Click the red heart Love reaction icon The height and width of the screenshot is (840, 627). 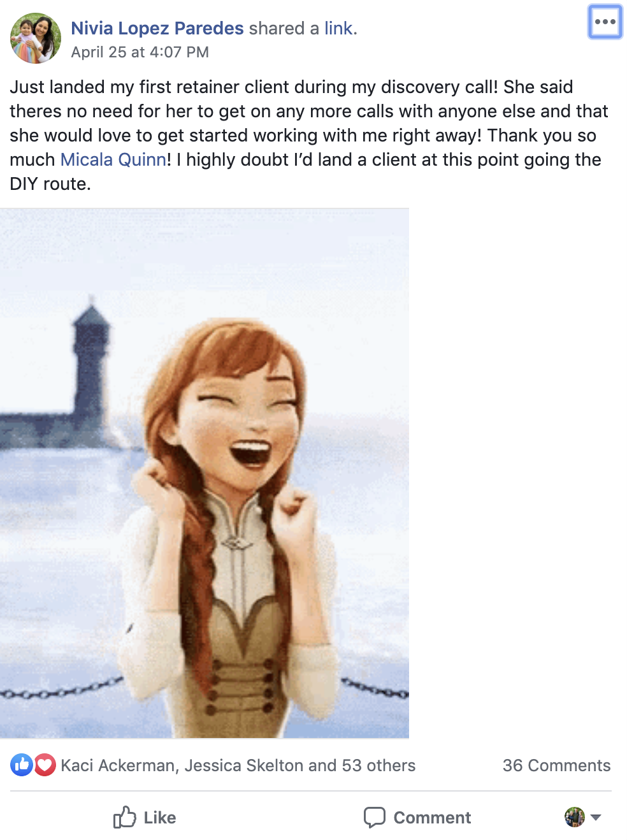click(45, 765)
